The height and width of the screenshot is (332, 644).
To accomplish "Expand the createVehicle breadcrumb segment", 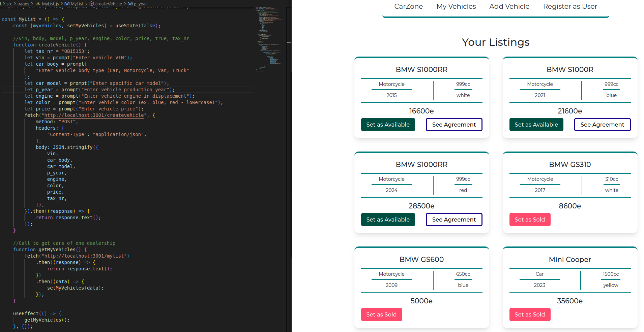I will [x=108, y=4].
